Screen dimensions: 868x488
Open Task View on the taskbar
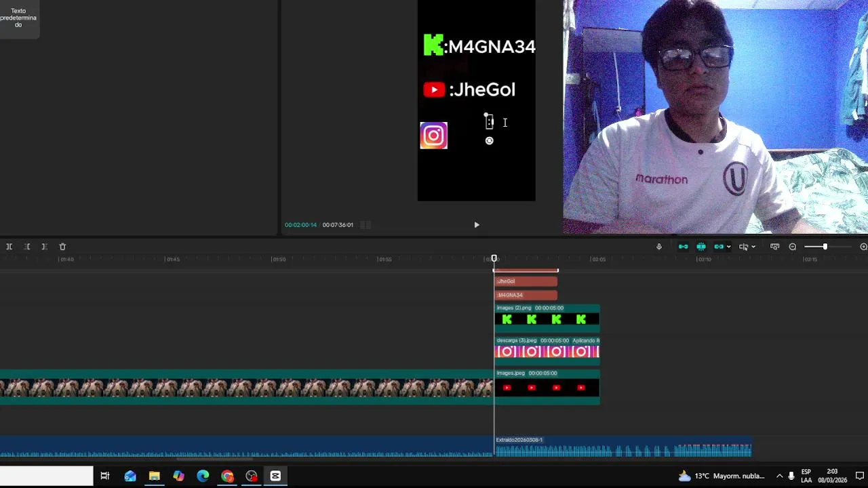point(105,476)
